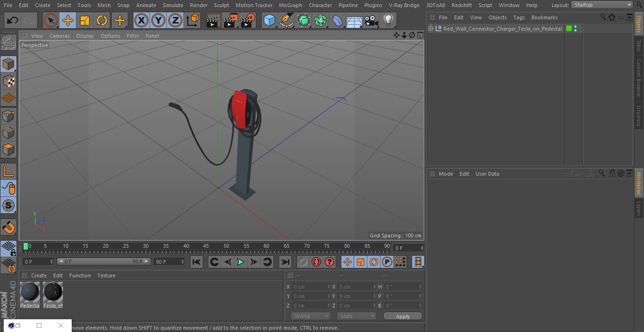Click the preview range slider bar
Screen dimensions: 644x332
tap(104, 261)
